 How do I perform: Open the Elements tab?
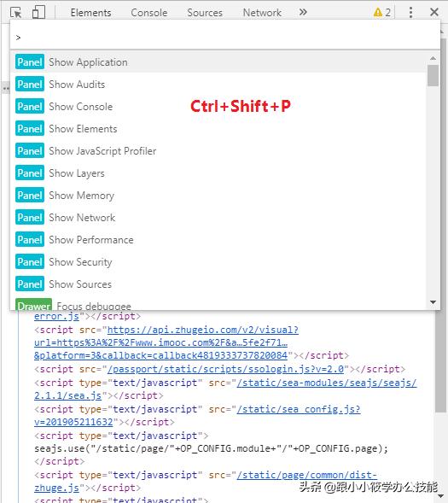tap(90, 13)
